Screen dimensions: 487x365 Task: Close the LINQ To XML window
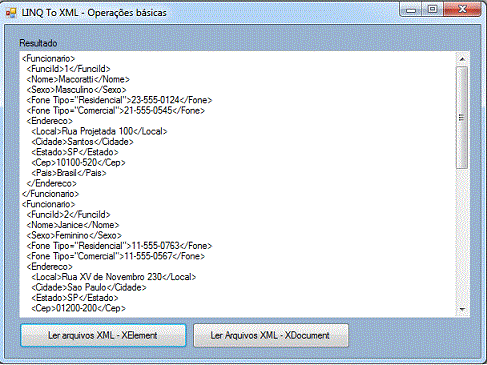pyautogui.click(x=462, y=10)
